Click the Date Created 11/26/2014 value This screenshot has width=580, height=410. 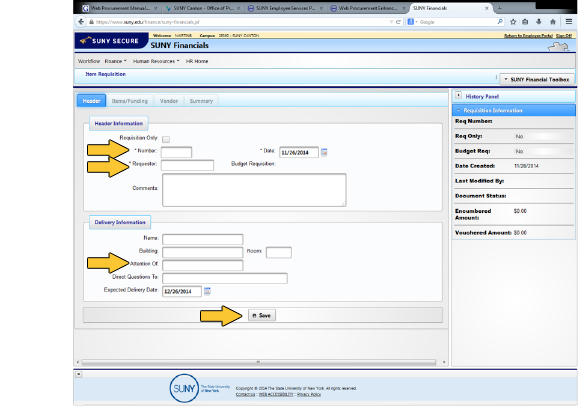[x=526, y=166]
